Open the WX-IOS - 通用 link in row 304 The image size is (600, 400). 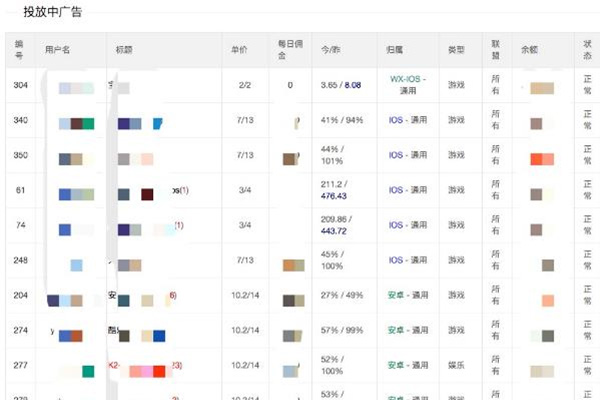(408, 84)
